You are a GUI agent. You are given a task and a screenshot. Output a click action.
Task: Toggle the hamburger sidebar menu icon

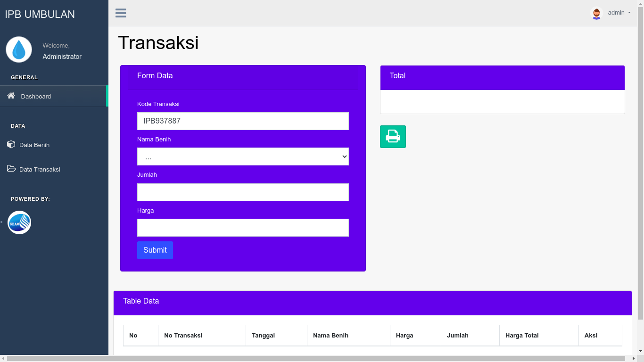pyautogui.click(x=121, y=13)
